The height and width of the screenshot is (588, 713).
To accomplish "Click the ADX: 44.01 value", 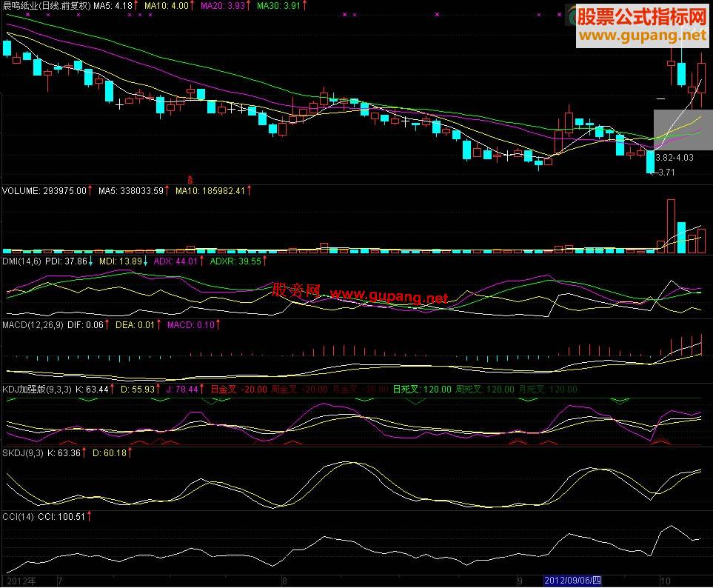I will [175, 261].
